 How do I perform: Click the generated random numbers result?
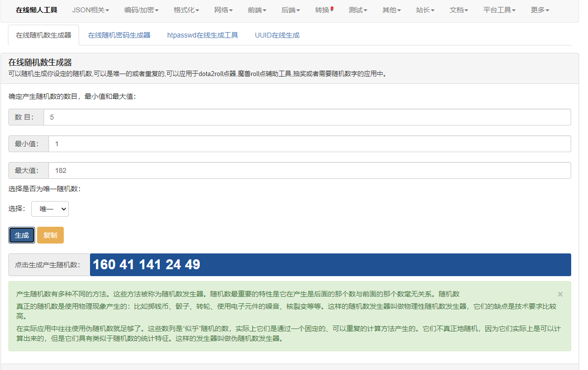pos(146,265)
